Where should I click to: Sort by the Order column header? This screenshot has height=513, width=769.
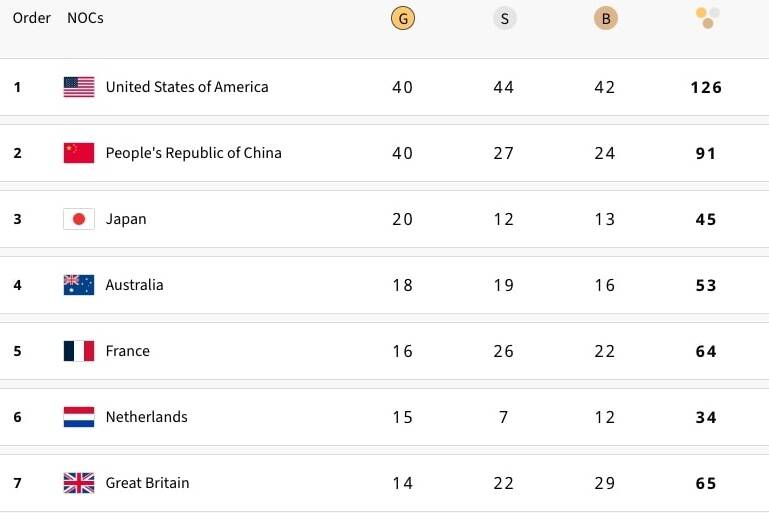click(x=31, y=18)
